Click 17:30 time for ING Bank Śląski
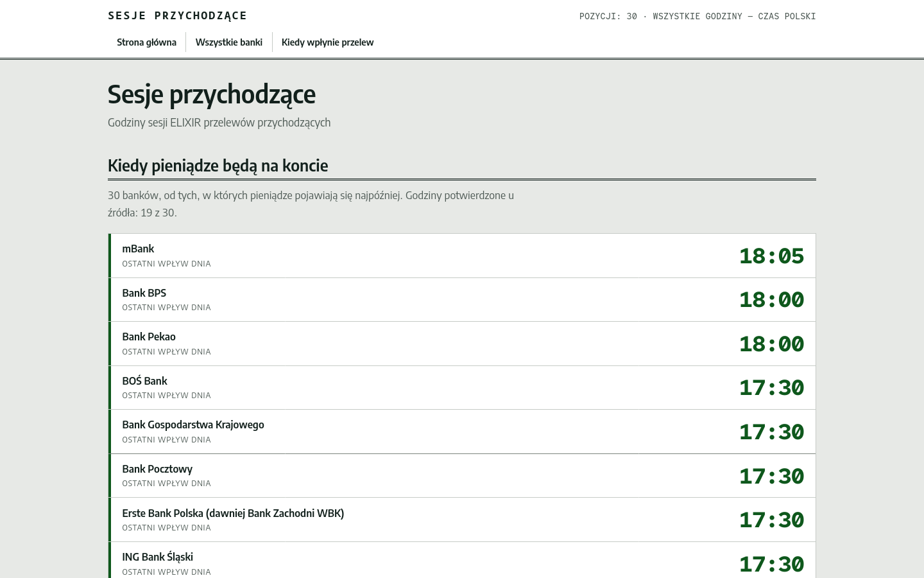 [771, 564]
